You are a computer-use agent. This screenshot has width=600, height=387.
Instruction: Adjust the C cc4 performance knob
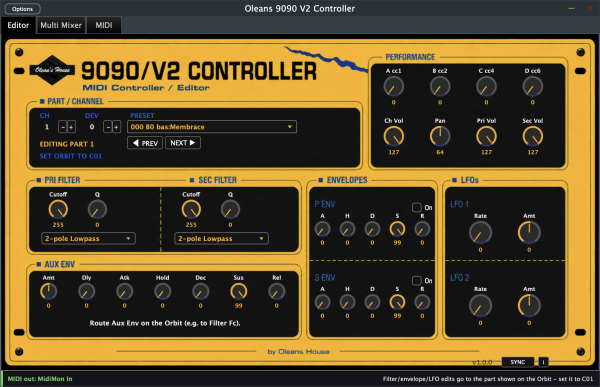pos(486,86)
